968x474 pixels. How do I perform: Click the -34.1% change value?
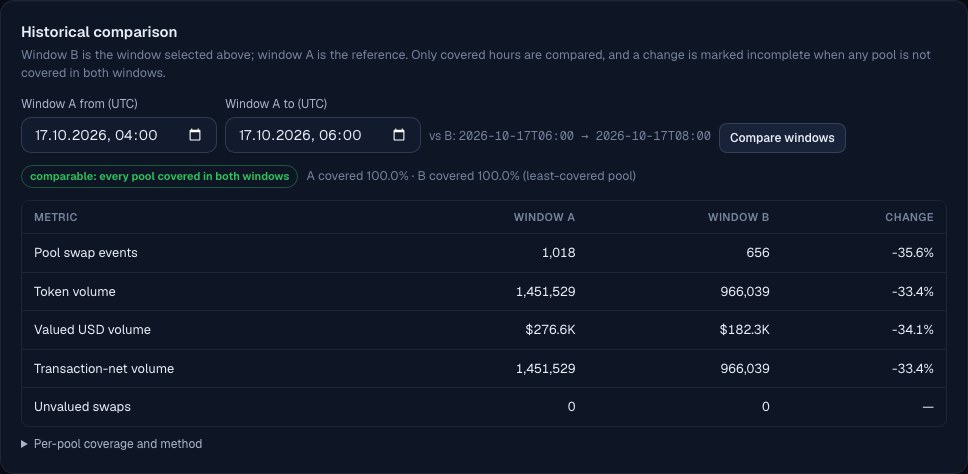(x=913, y=330)
